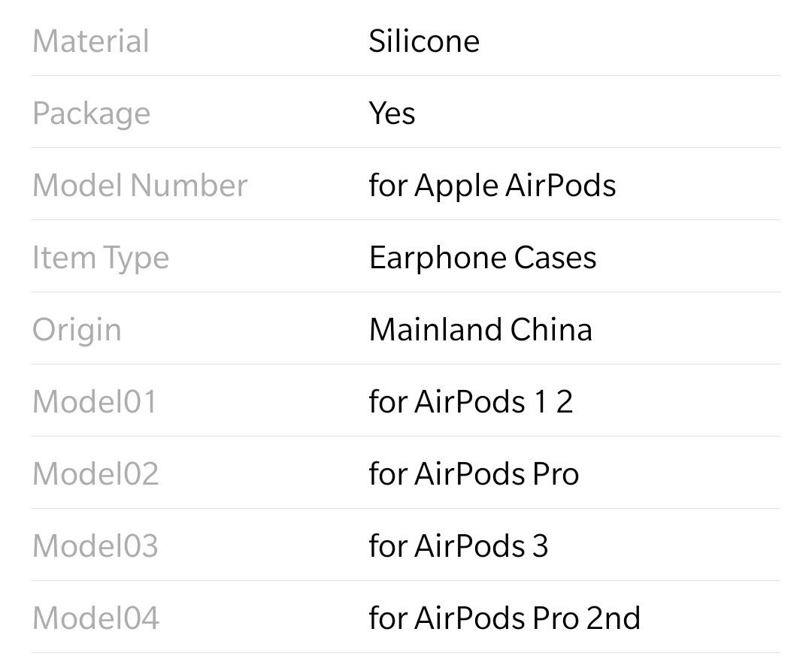The image size is (812, 659).
Task: Select the Item Type label
Action: click(101, 258)
